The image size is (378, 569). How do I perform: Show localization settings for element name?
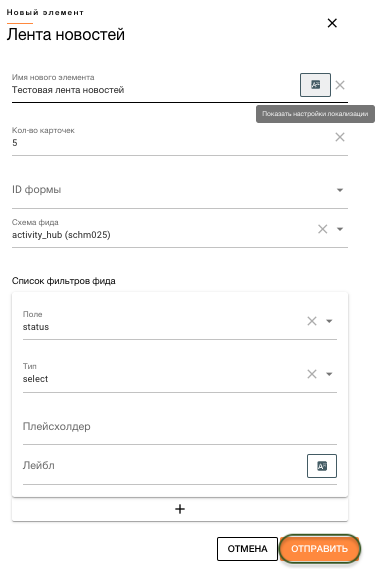pyautogui.click(x=315, y=85)
